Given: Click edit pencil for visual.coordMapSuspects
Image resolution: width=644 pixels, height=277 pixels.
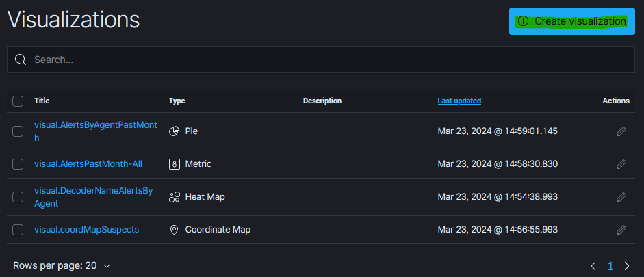Looking at the screenshot, I should 621,230.
